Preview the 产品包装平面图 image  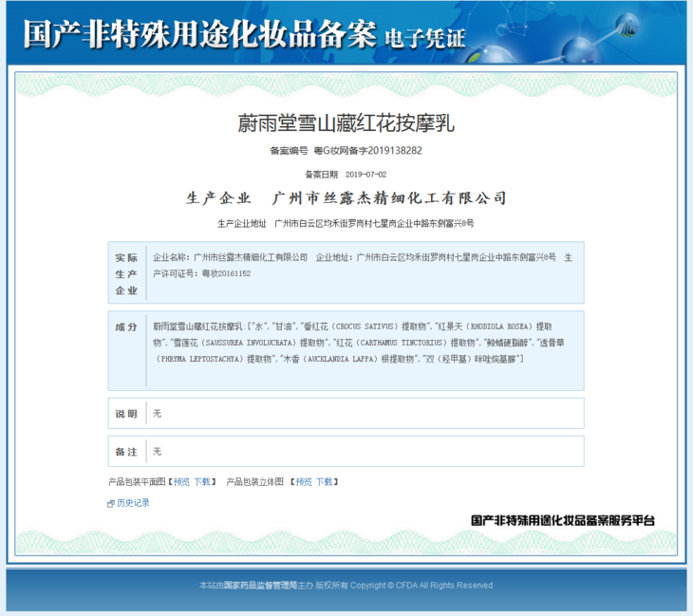point(181,482)
